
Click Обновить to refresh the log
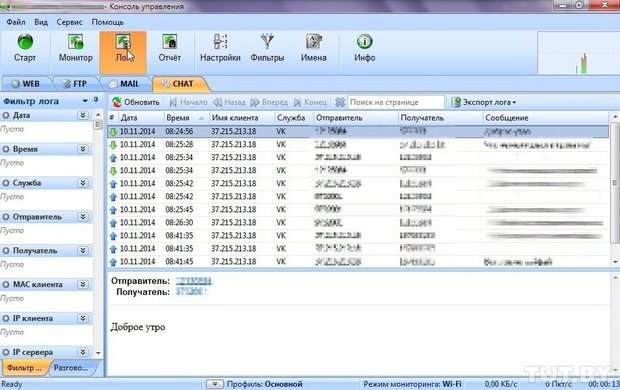(135, 102)
